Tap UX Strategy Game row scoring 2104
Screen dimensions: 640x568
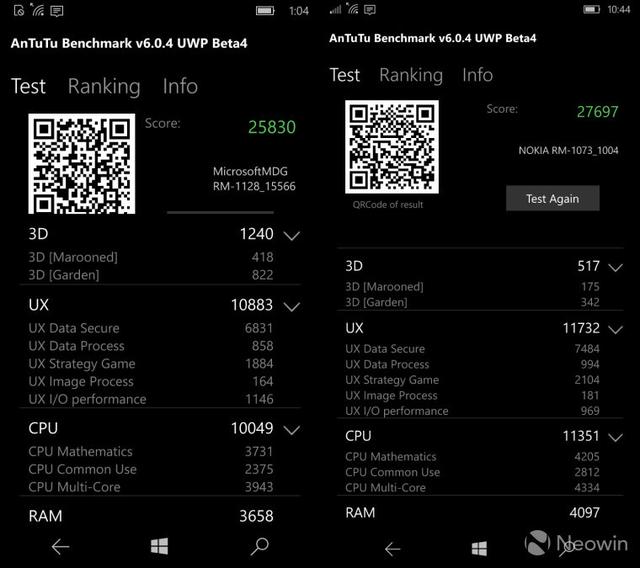click(473, 380)
